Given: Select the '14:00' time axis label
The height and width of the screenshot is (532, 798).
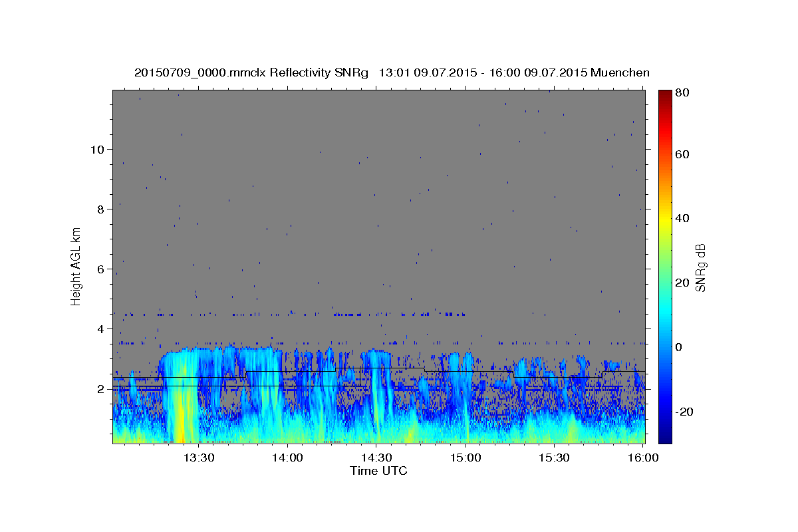Looking at the screenshot, I should (287, 458).
